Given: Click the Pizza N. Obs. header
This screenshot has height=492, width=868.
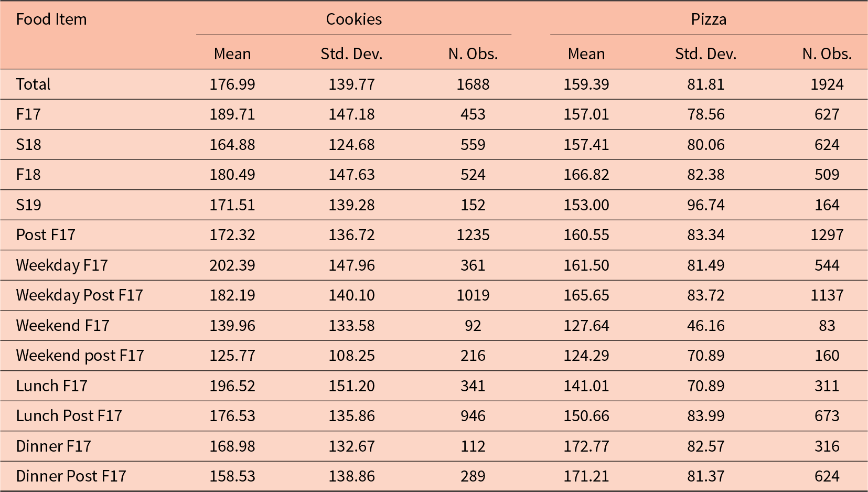Looking at the screenshot, I should pos(827,54).
